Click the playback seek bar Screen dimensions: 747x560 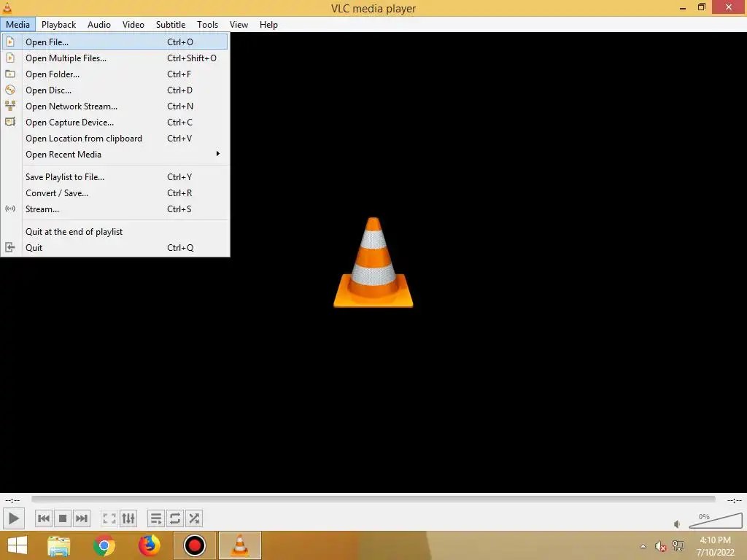click(373, 499)
